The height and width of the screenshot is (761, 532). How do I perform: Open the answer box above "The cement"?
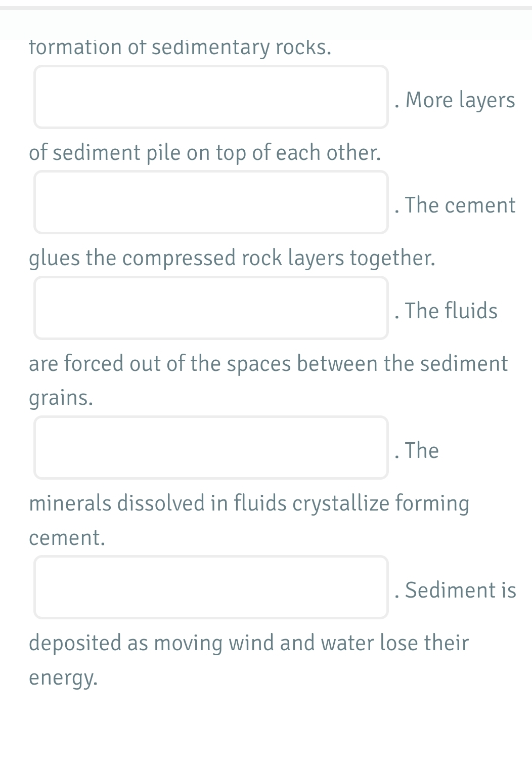[x=211, y=202]
